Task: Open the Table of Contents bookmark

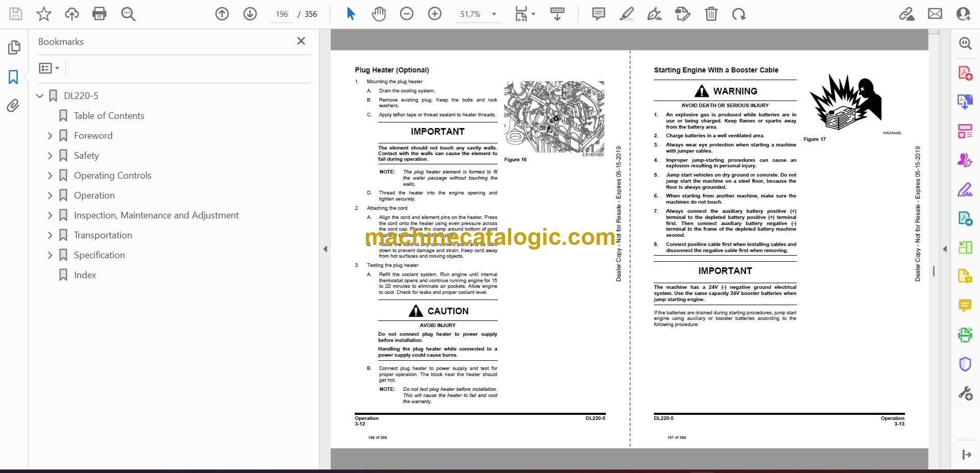Action: [x=109, y=116]
